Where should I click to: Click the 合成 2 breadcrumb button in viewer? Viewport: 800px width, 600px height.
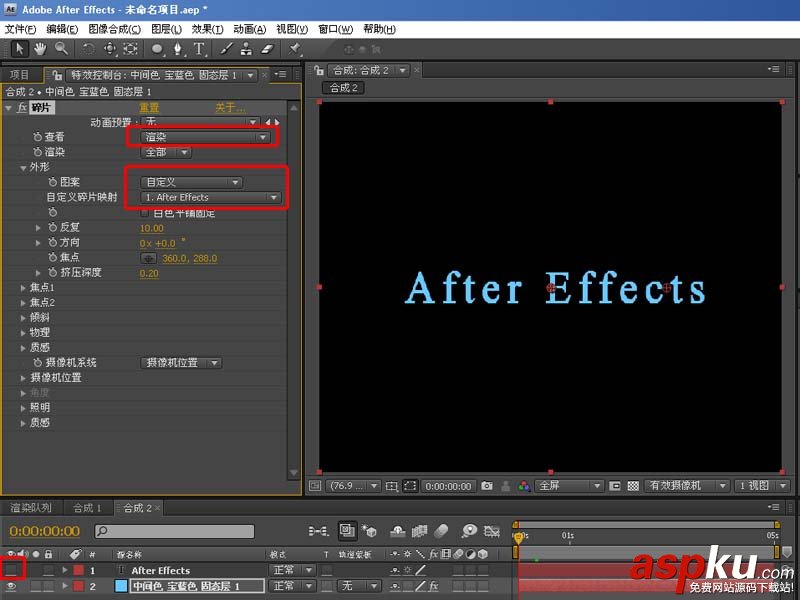[x=343, y=88]
